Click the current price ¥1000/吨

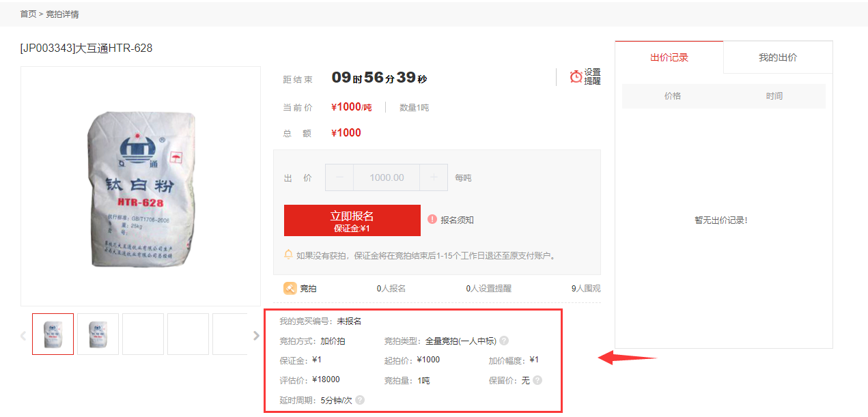pos(352,107)
